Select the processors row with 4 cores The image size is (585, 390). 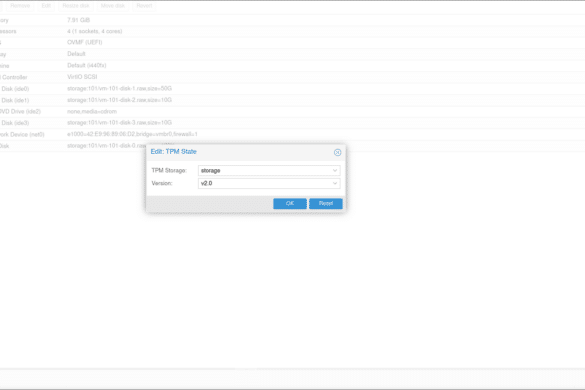[292, 31]
